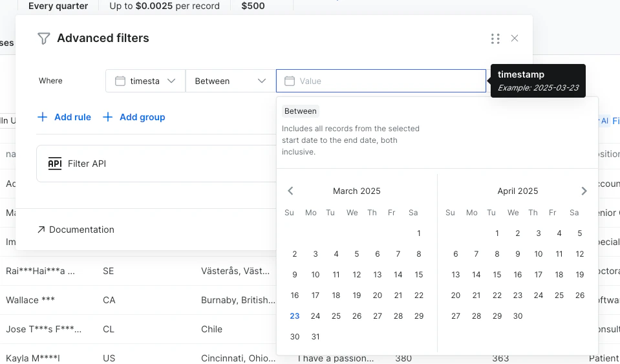Open the timestamp field dropdown
The width and height of the screenshot is (620, 364).
coord(145,81)
